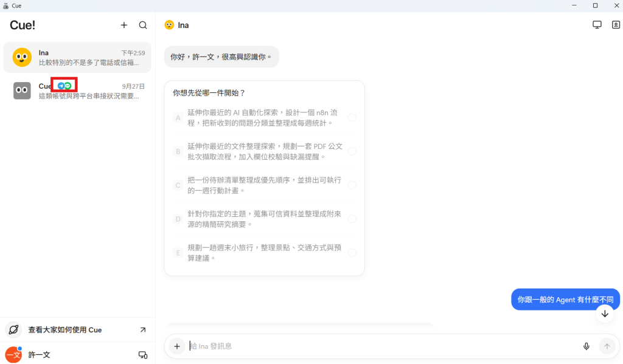The height and width of the screenshot is (364, 623).
Task: Click the Ina name in the chat header
Action: pyautogui.click(x=183, y=26)
